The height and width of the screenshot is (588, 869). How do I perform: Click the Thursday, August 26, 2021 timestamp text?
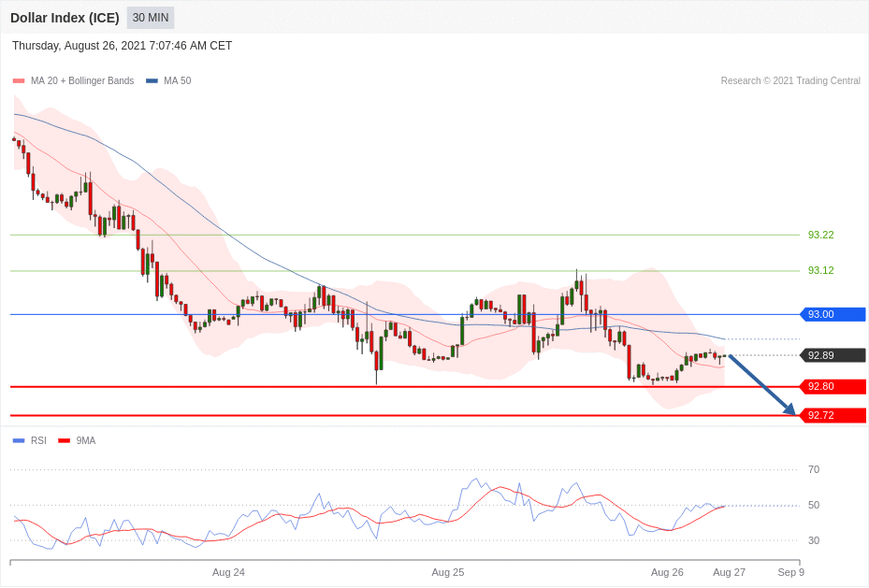tap(122, 46)
